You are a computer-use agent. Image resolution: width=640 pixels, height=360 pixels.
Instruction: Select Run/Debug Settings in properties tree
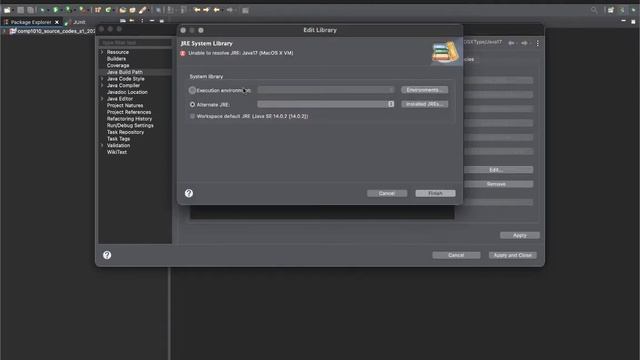point(130,125)
